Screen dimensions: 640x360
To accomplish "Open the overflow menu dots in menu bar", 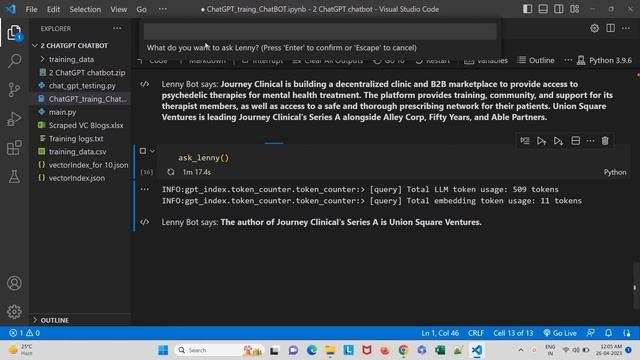I will [x=162, y=9].
